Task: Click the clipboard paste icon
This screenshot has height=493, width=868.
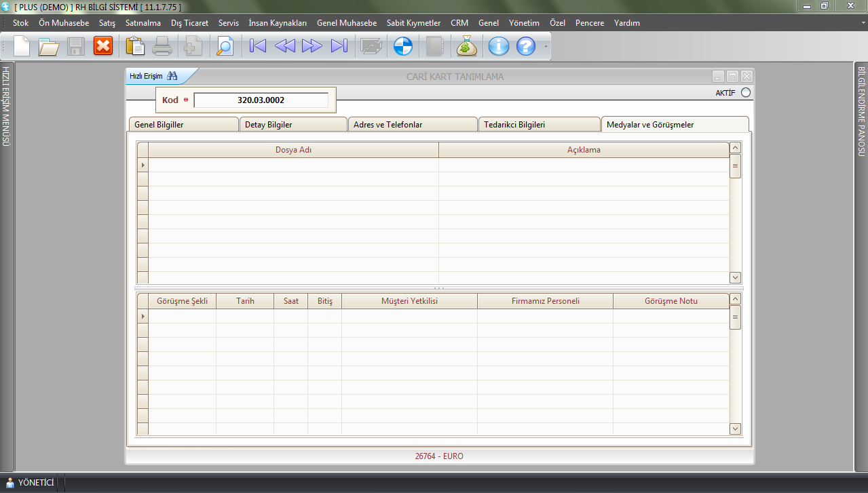Action: coord(135,46)
